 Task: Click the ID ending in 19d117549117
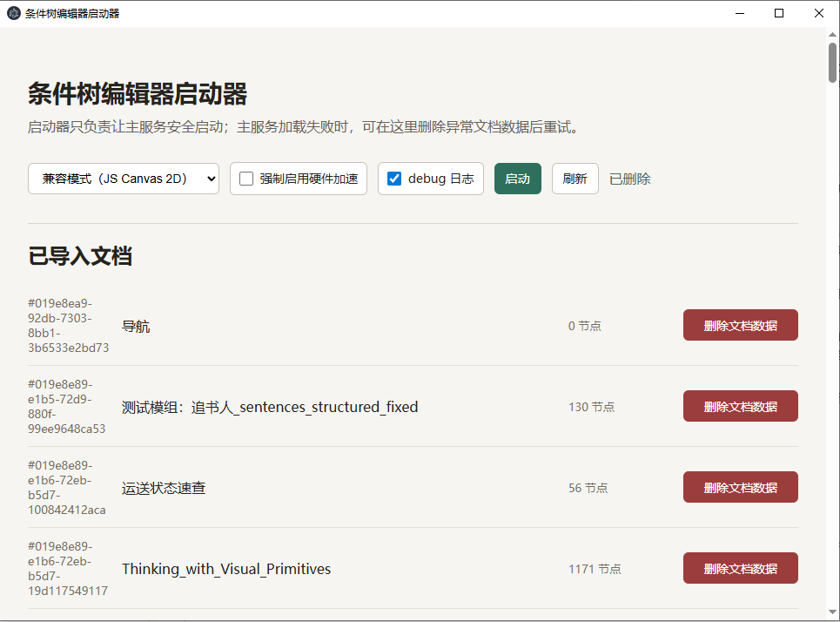point(68,568)
